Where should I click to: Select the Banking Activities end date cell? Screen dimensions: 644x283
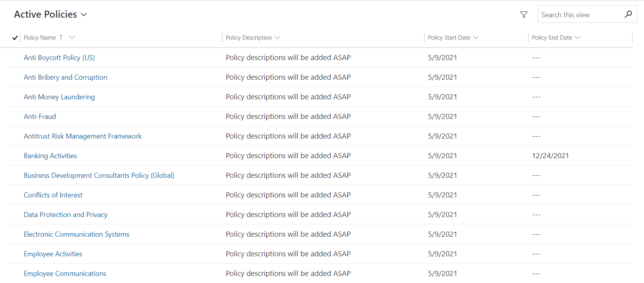(x=550, y=156)
